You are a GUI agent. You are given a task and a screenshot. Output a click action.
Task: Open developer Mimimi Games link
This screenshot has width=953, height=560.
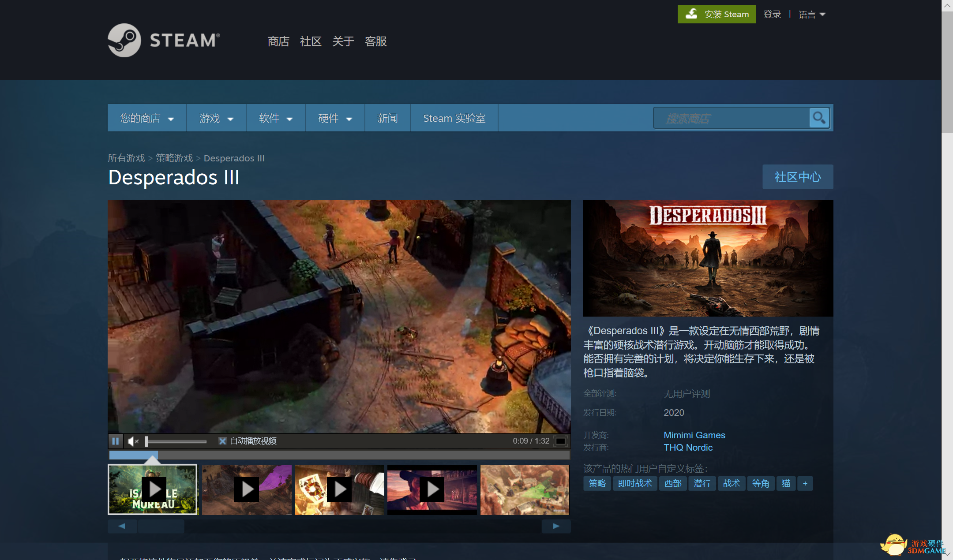(694, 435)
